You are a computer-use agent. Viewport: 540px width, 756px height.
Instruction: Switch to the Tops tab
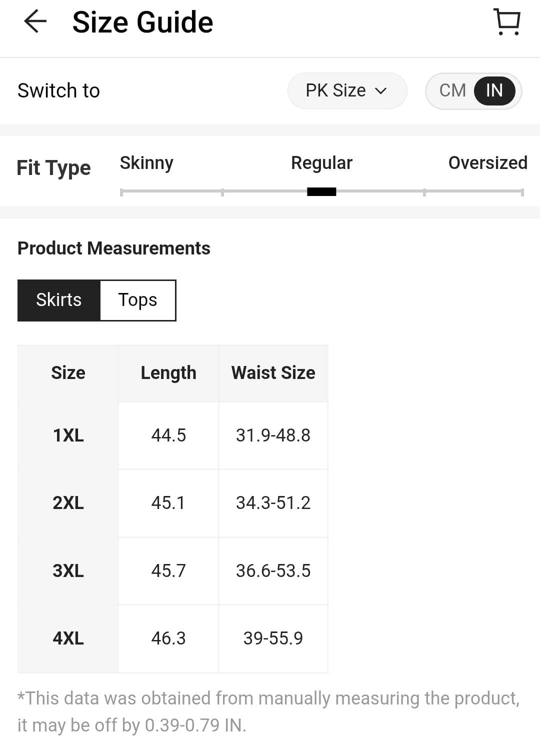[138, 300]
